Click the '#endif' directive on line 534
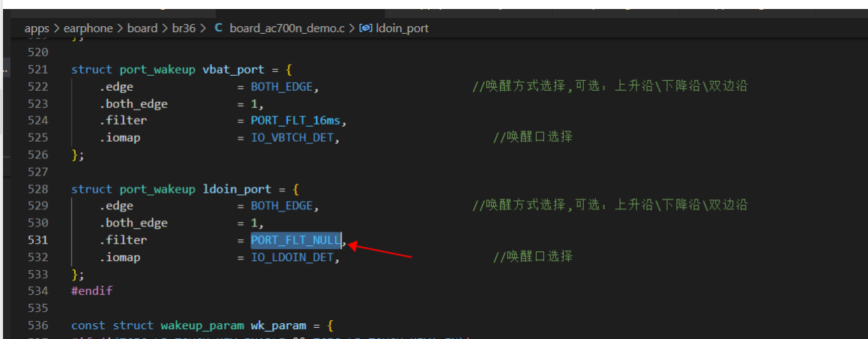Image resolution: width=868 pixels, height=339 pixels. click(92, 291)
